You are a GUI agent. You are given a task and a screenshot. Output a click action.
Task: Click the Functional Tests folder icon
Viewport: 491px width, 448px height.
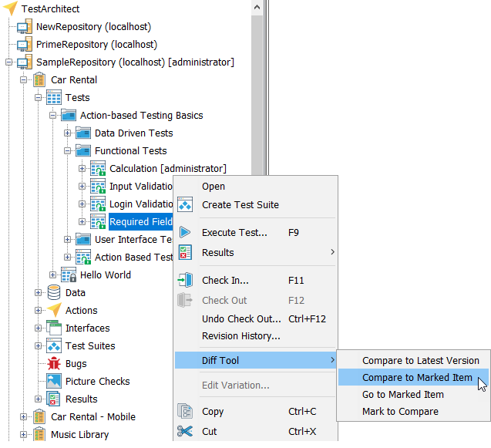pos(83,150)
